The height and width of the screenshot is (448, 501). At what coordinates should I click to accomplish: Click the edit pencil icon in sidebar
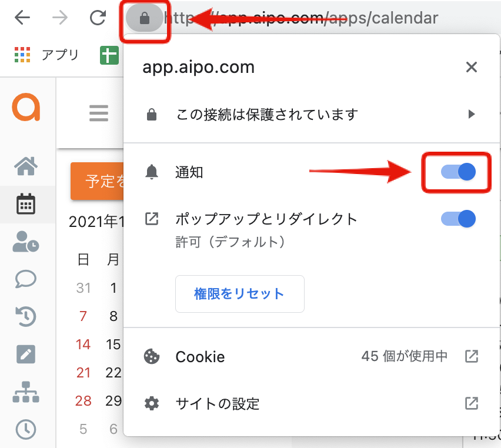point(26,354)
